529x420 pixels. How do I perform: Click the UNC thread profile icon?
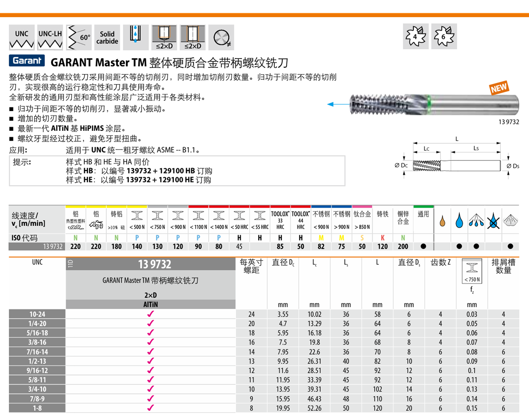pyautogui.click(x=22, y=38)
